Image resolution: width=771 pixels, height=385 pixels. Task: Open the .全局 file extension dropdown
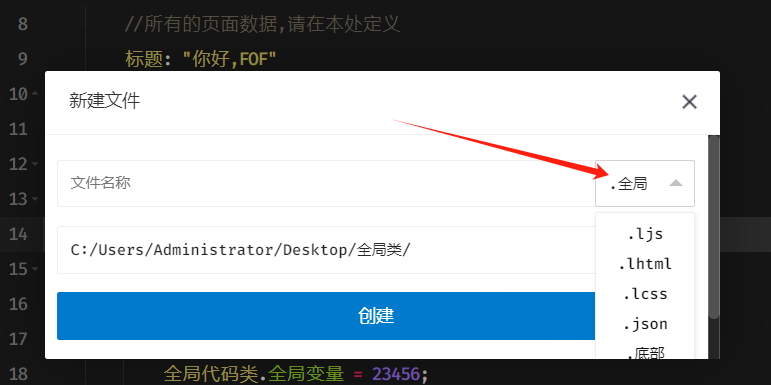pyautogui.click(x=645, y=183)
